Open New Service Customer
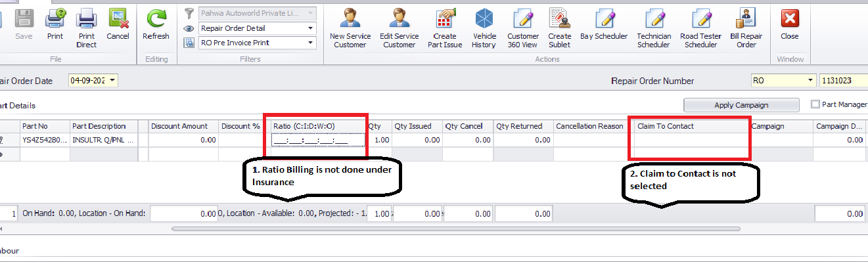Viewport: 868px width, 262px height. point(350,28)
